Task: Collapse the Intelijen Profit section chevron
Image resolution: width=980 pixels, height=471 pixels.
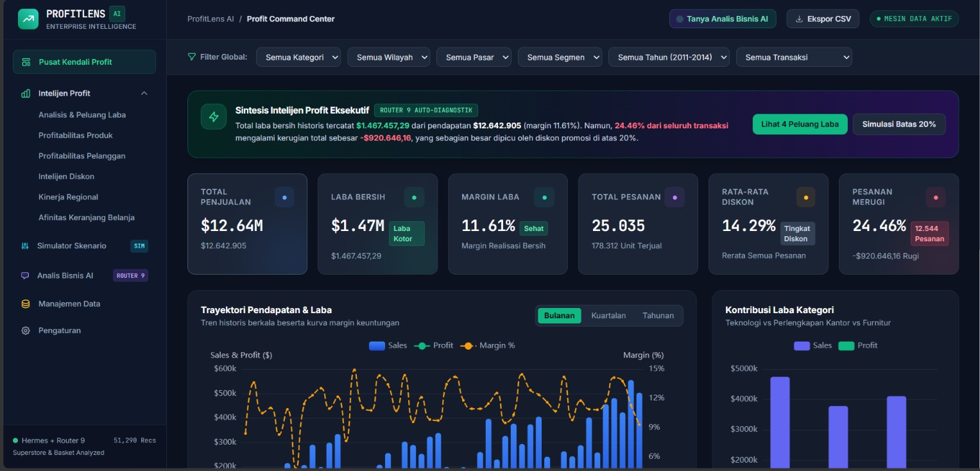Action: coord(144,94)
